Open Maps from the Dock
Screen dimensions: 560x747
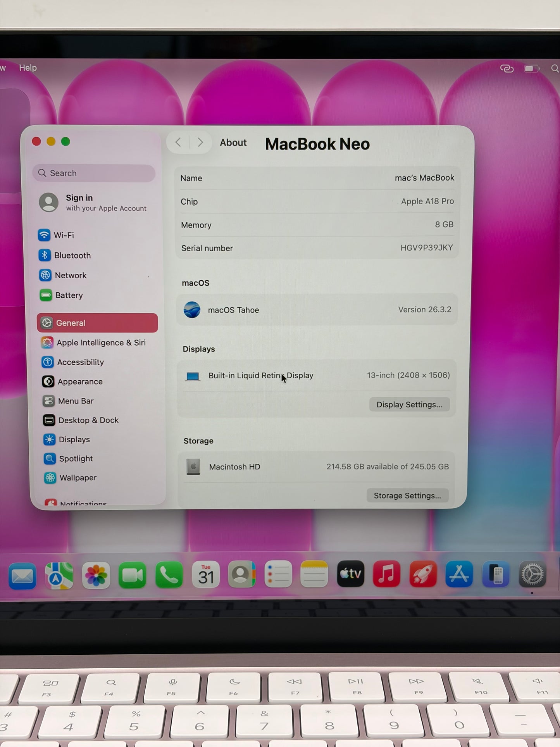point(59,575)
